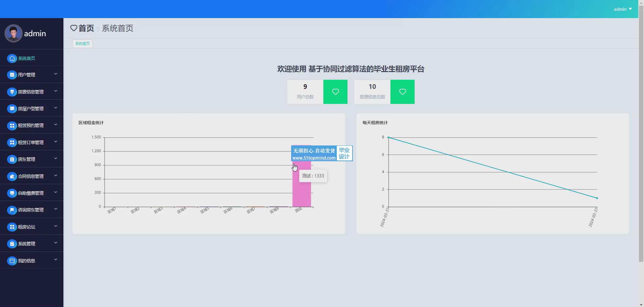
Task: Click the 房源信息管理 sidebar icon
Action: pos(12,92)
